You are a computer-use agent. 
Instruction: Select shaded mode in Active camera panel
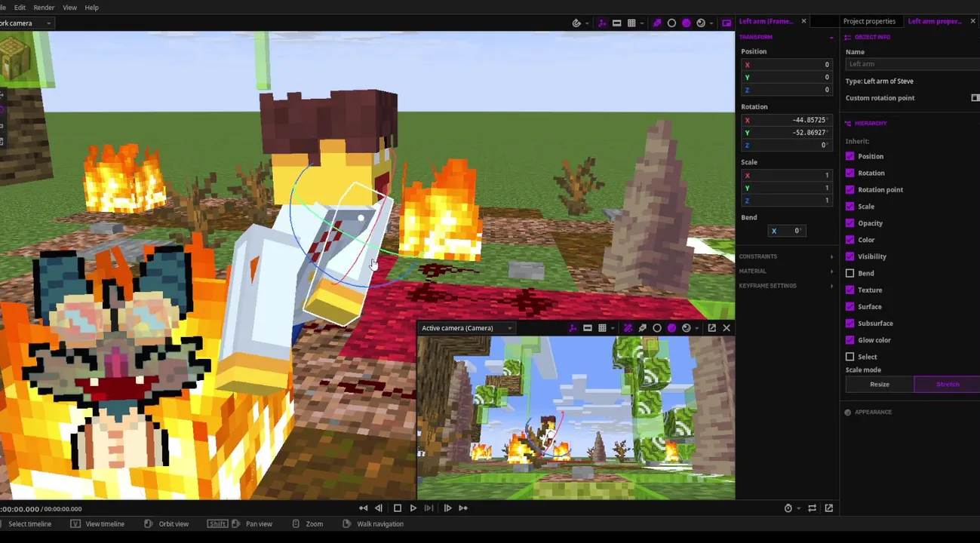(x=671, y=328)
